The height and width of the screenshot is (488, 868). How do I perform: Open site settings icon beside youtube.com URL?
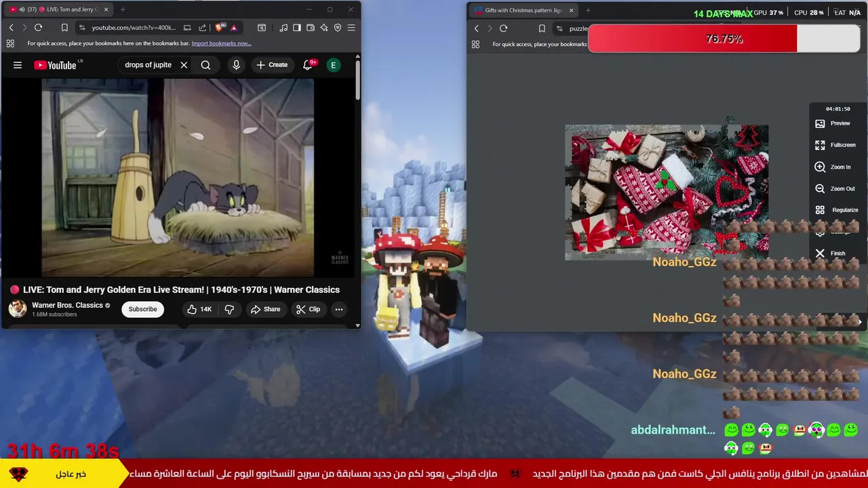click(x=82, y=28)
